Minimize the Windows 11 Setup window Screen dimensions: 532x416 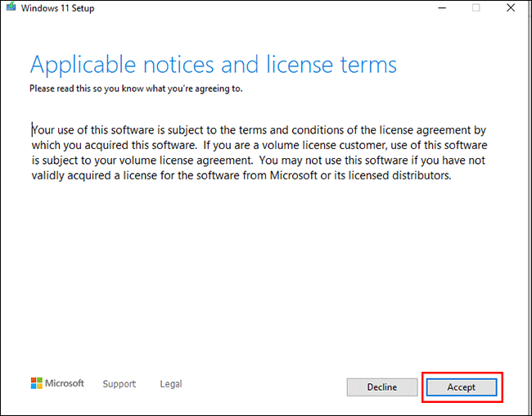coord(442,7)
